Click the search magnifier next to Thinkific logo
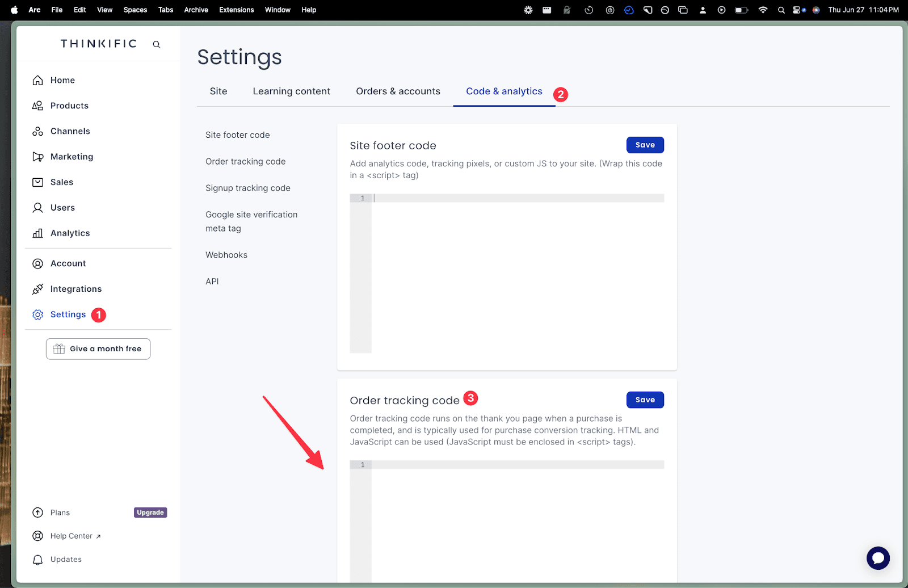The image size is (908, 588). (157, 44)
